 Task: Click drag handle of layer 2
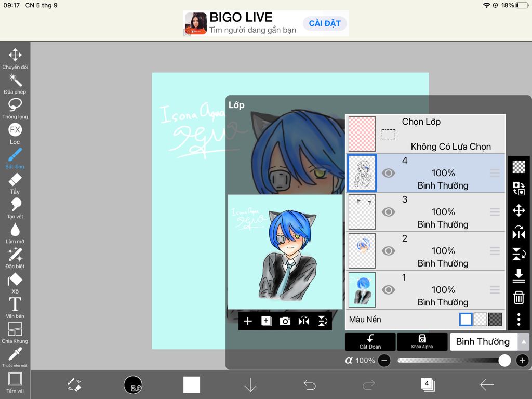495,251
